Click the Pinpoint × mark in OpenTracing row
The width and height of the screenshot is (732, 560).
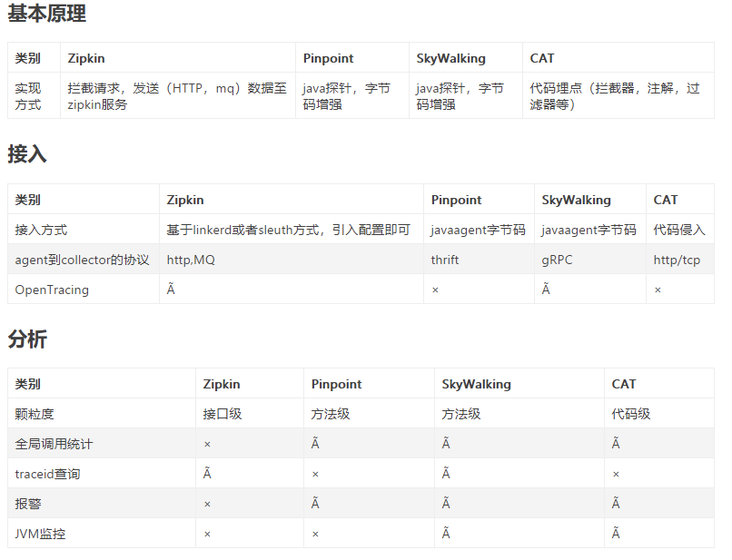tap(435, 290)
